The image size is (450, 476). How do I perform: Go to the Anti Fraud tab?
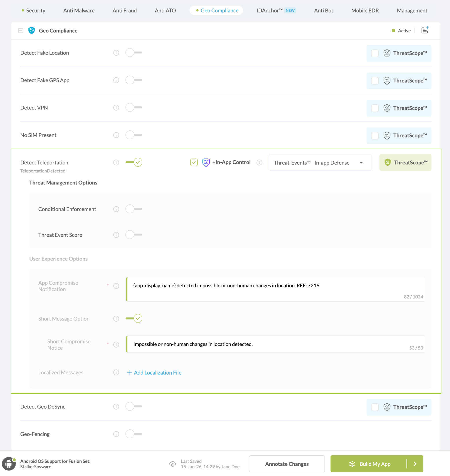(x=125, y=10)
